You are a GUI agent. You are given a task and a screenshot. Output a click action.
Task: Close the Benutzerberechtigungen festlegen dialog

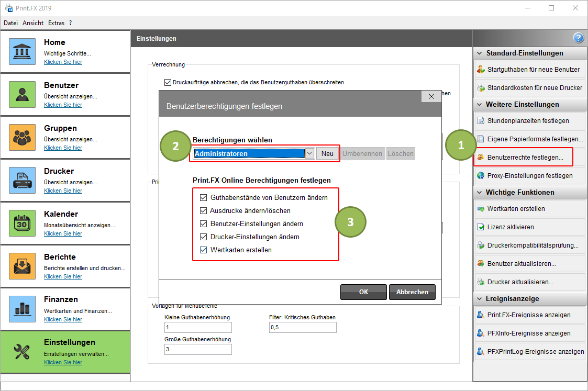(431, 96)
